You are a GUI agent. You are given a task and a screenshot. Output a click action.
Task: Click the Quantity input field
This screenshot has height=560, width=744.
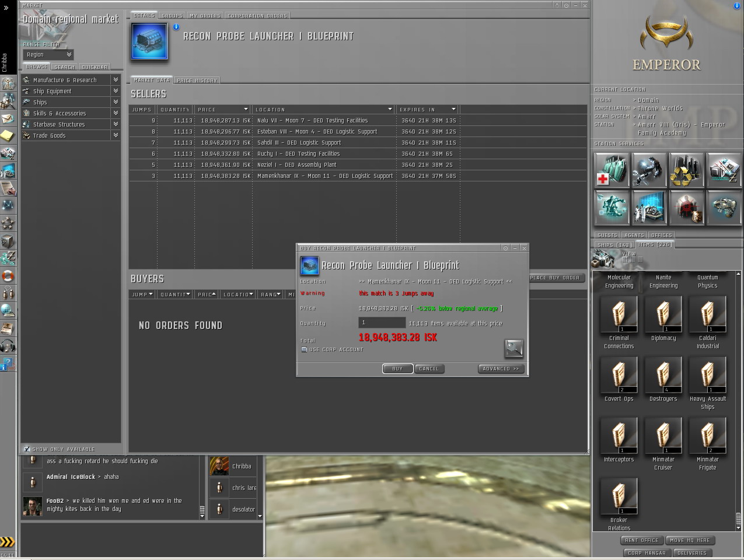[382, 323]
